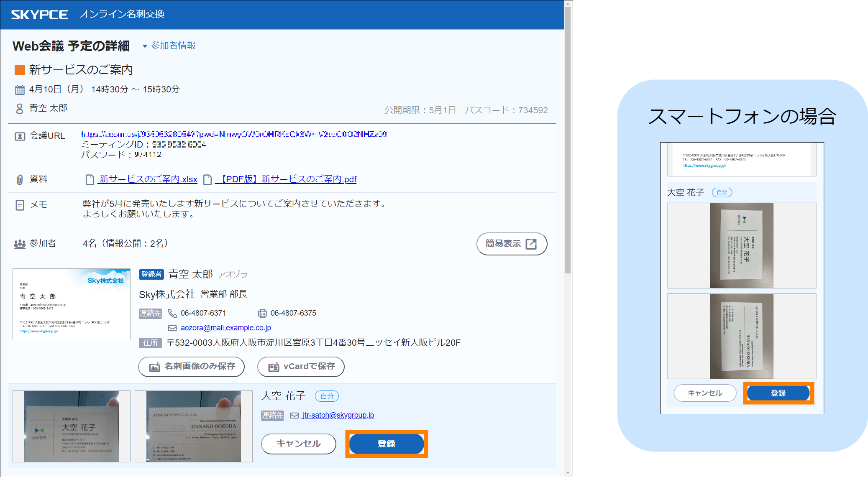Click the blue 登録 button in web view
868x477 pixels.
(386, 444)
